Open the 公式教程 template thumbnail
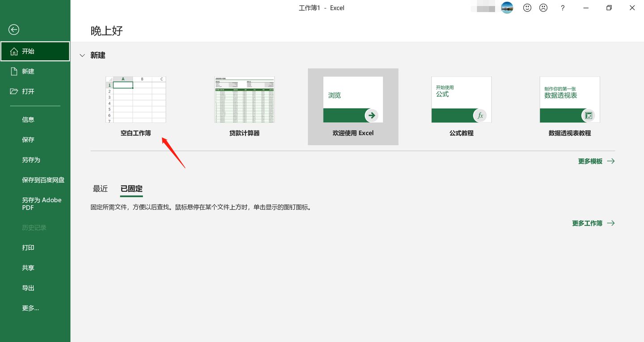The height and width of the screenshot is (342, 644). pyautogui.click(x=461, y=100)
